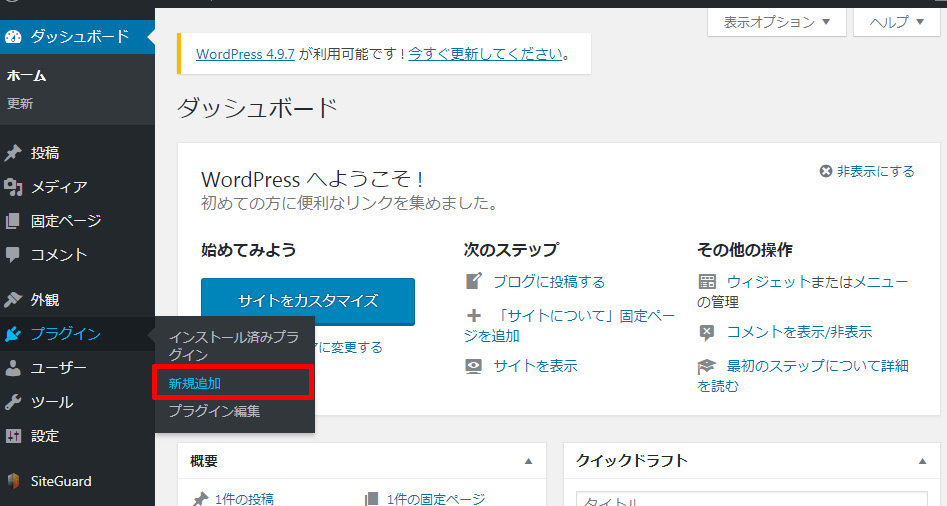Select 新規追加 in plugin submenu
This screenshot has width=947, height=506.
pyautogui.click(x=195, y=383)
